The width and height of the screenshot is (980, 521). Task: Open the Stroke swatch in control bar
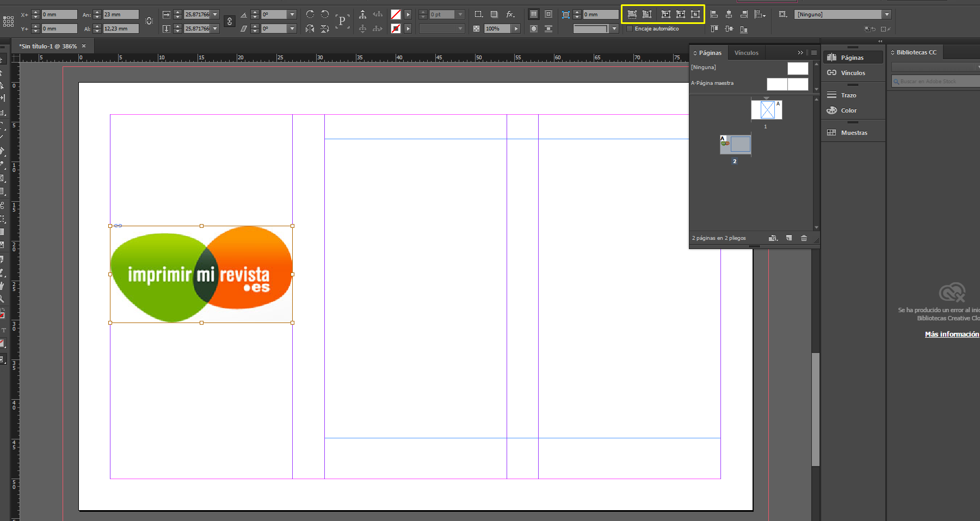(396, 28)
